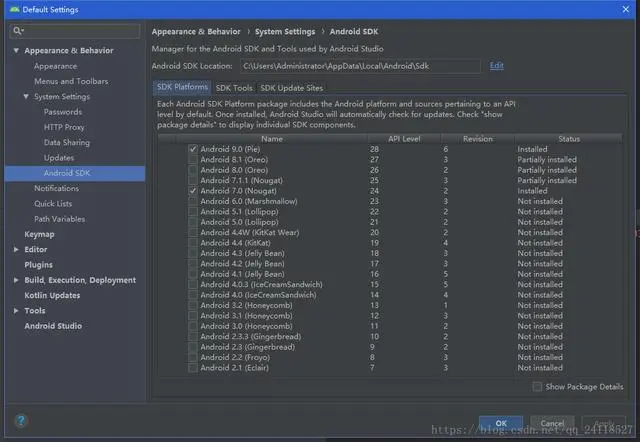Expand the Build, Execution, Deployment node
Viewport: 640px width, 442px height.
click(16, 280)
